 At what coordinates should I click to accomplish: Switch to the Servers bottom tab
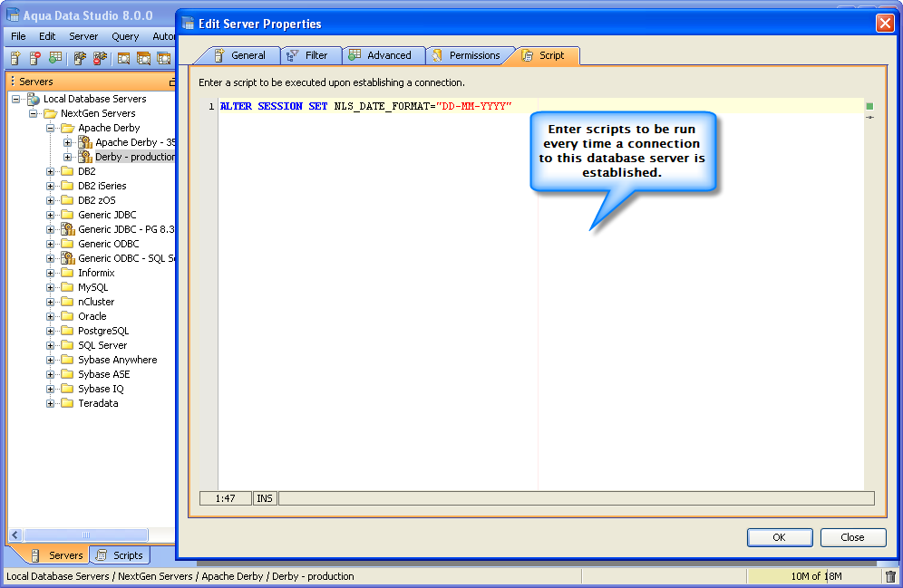click(58, 554)
